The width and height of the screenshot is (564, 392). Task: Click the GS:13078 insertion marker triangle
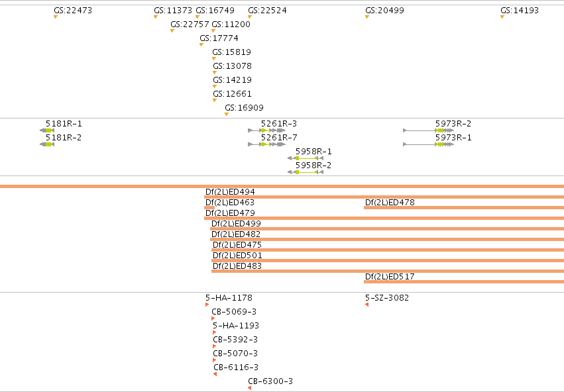(214, 73)
